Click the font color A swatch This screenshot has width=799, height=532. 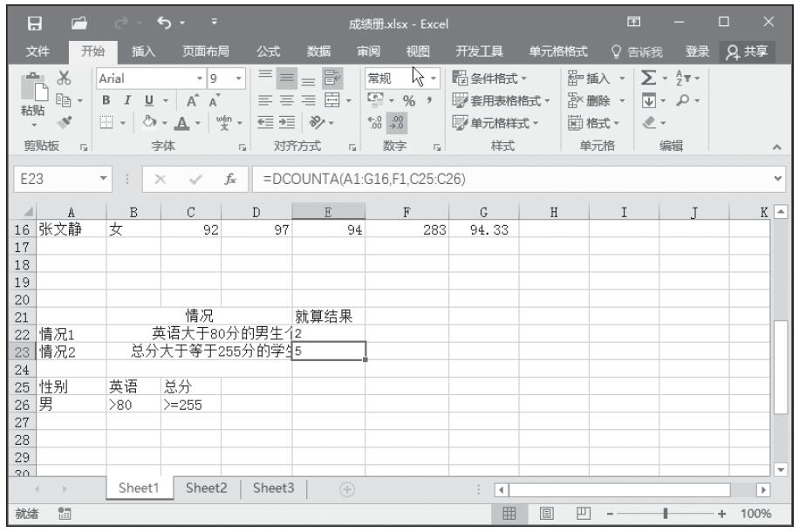178,115
